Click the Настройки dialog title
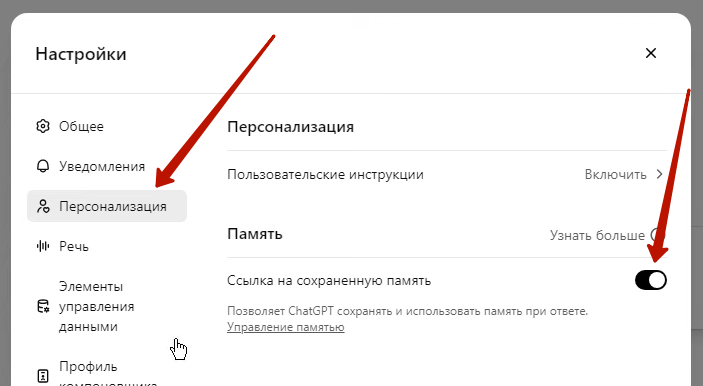This screenshot has width=703, height=386. (x=81, y=54)
